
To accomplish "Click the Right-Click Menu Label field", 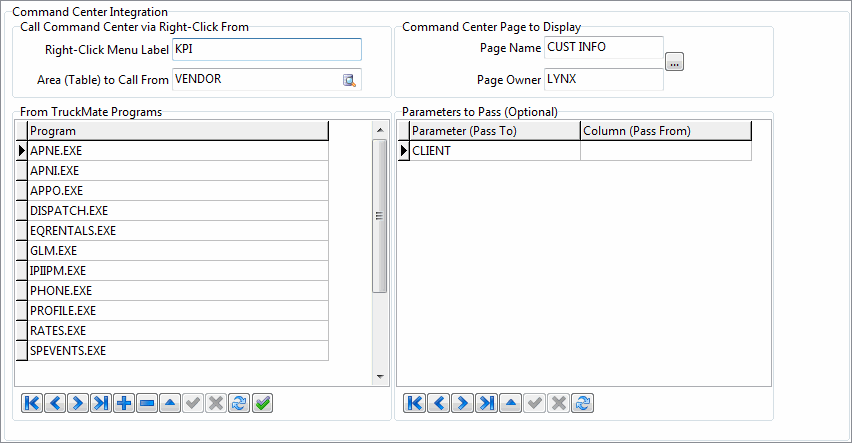I will [x=266, y=49].
